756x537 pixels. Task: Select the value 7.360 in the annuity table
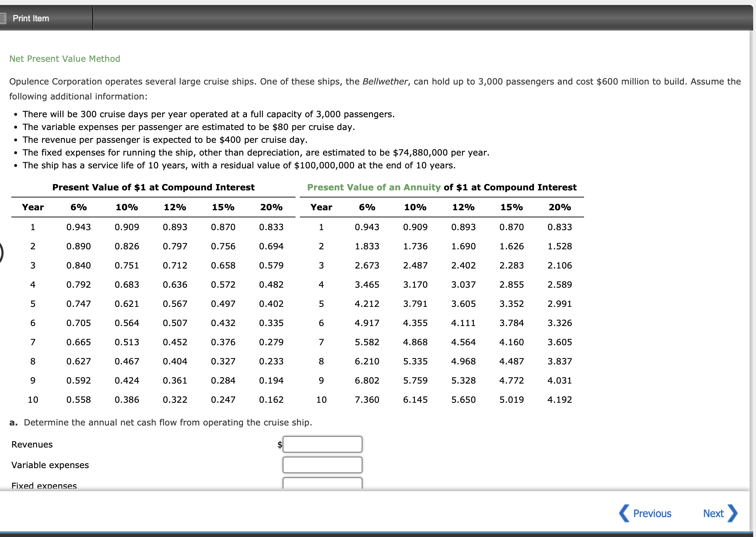point(367,399)
